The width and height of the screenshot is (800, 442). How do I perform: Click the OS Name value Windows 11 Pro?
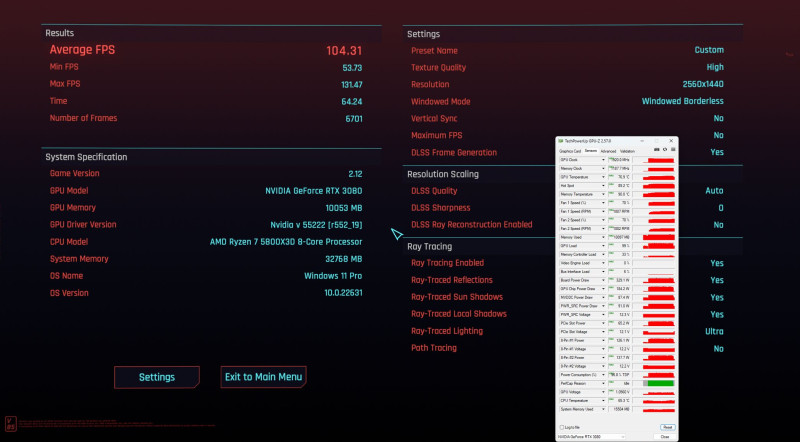pos(333,276)
